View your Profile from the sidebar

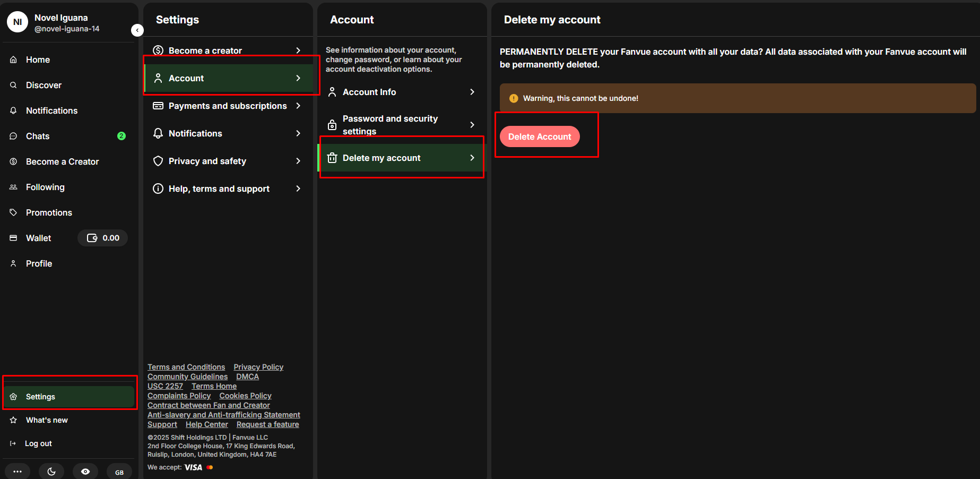click(39, 263)
